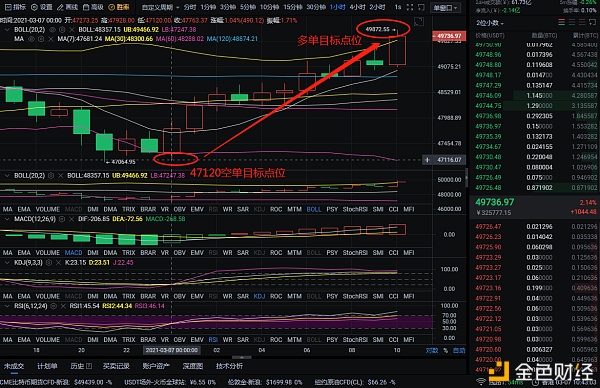This screenshot has height=388, width=600.
Task: Open the 历史 history tab
Action: coord(81,366)
